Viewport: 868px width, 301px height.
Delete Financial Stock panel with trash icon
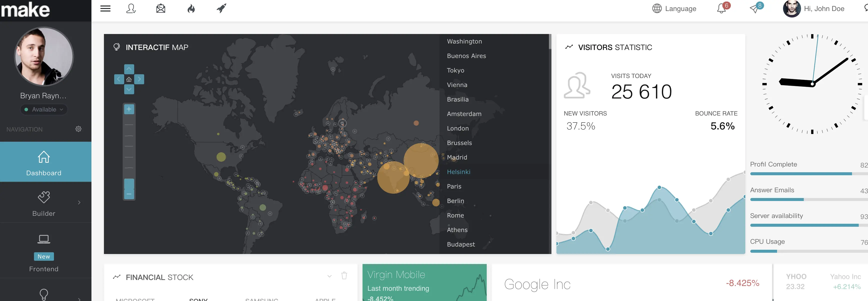[344, 275]
